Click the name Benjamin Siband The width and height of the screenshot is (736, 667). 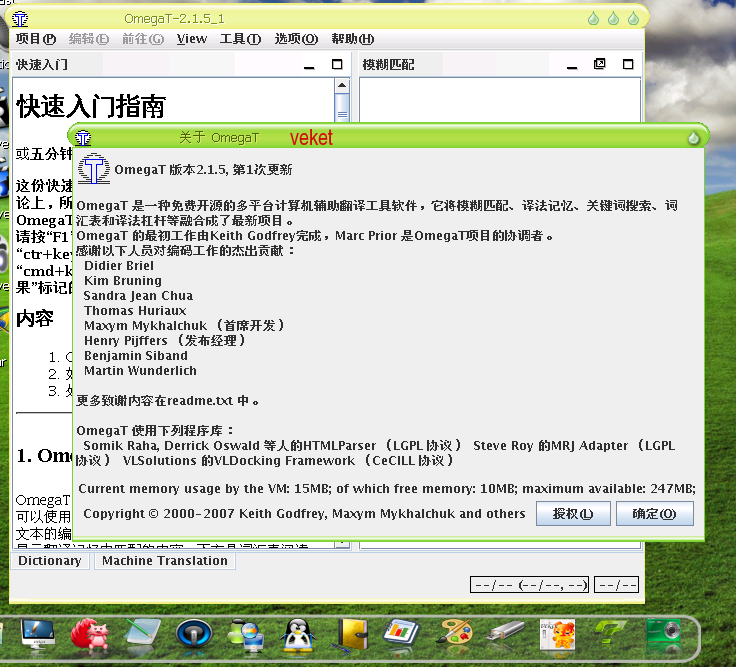tap(136, 356)
